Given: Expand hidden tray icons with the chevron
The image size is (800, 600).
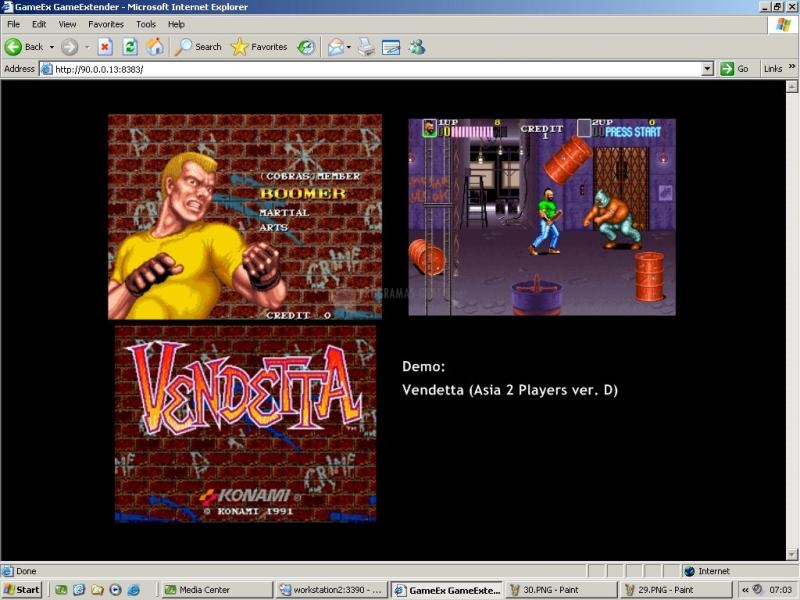Looking at the screenshot, I should point(745,590).
